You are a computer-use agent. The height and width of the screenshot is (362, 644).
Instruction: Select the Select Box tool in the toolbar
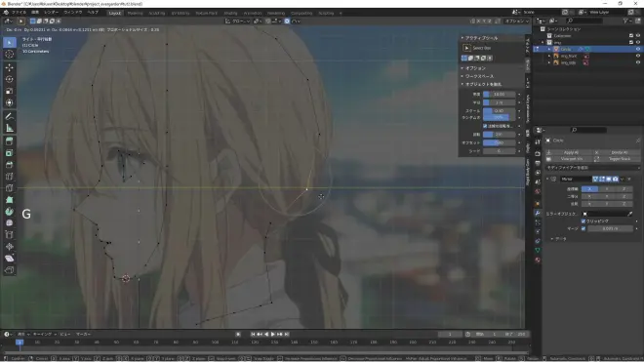10,42
